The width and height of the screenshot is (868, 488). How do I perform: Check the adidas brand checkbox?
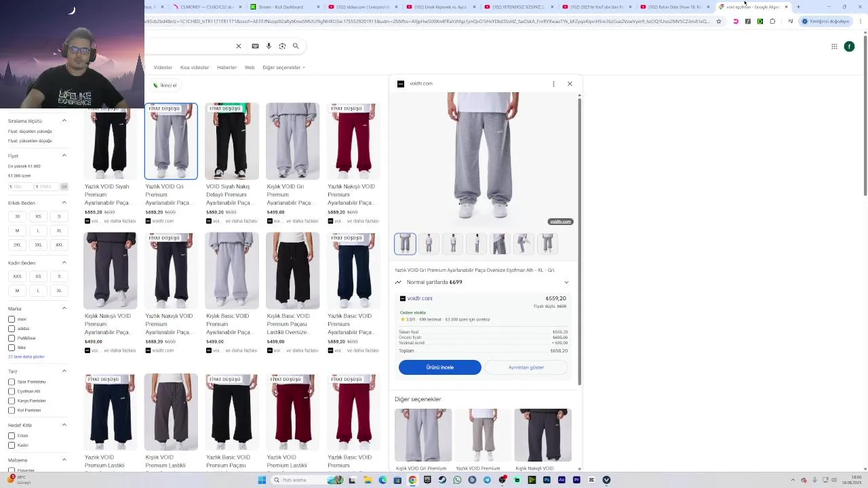(x=12, y=329)
